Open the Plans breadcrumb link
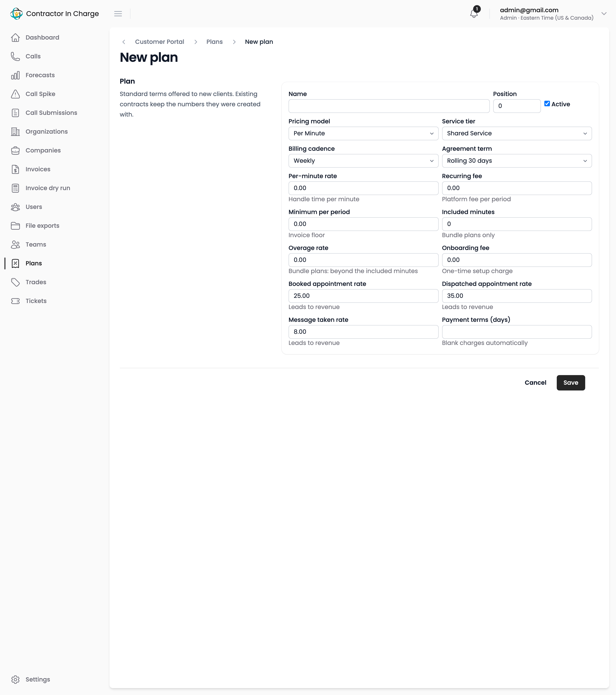Viewport: 616px width, 695px height. coord(214,42)
